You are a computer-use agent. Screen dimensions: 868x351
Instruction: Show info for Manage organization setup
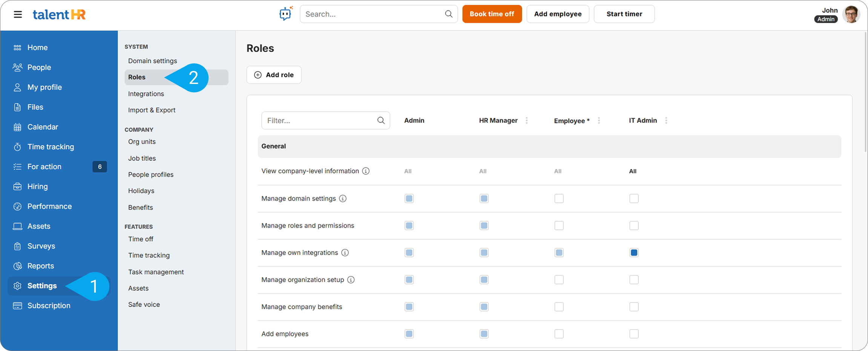(x=351, y=280)
